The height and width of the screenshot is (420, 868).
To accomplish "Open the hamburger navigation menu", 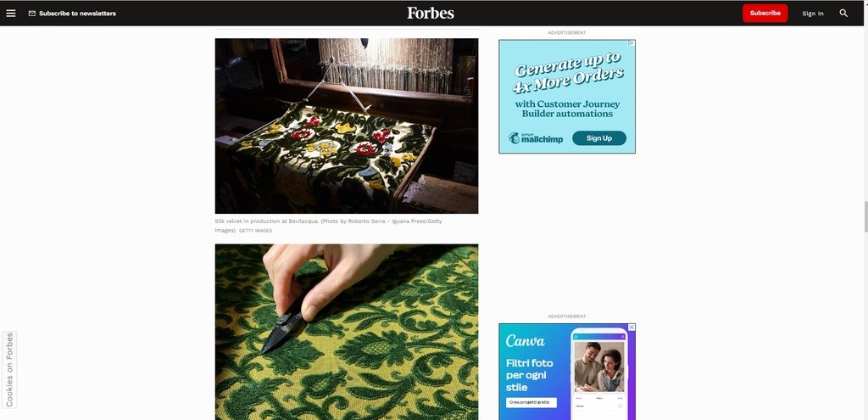I will coord(11,14).
